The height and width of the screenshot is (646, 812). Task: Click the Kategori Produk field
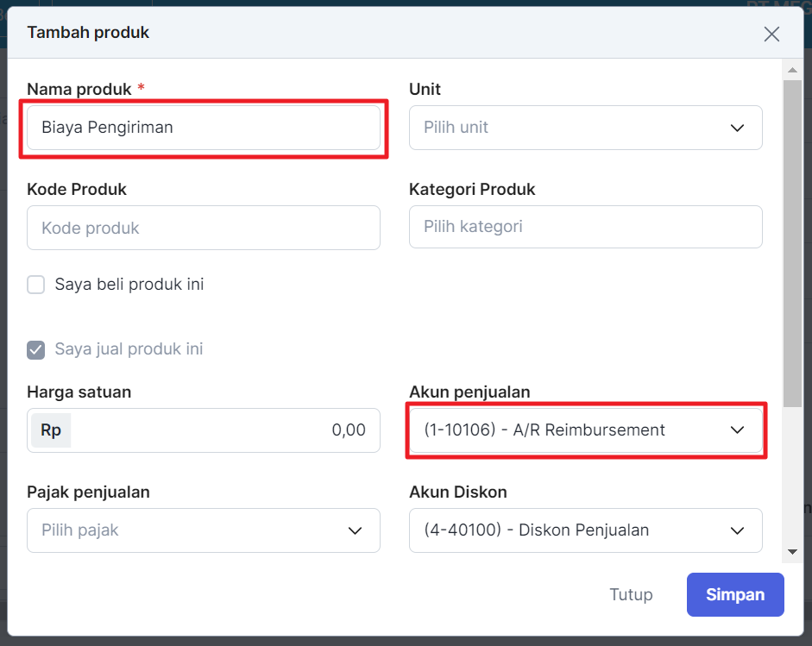pos(585,228)
